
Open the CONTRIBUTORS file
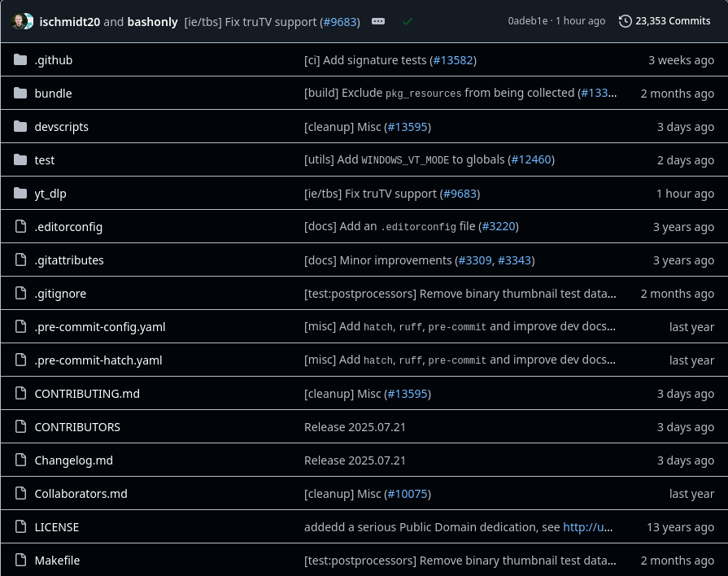[77, 427]
